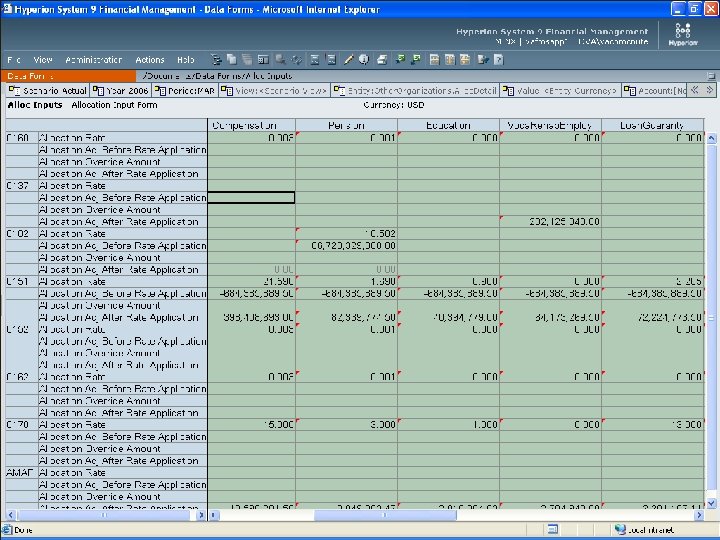Image resolution: width=720 pixels, height=540 pixels.
Task: Click the grid's vertical scrollbar up arrow
Action: tap(711, 137)
